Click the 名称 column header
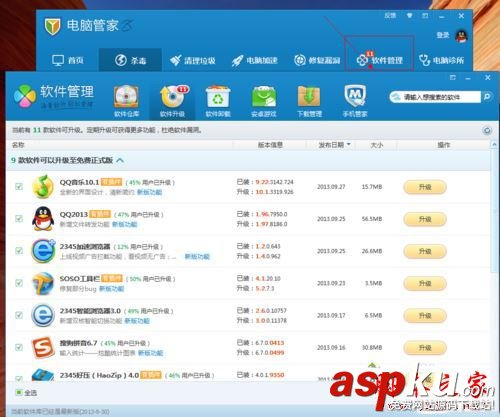Screen dimensions: 500x417 (18, 145)
